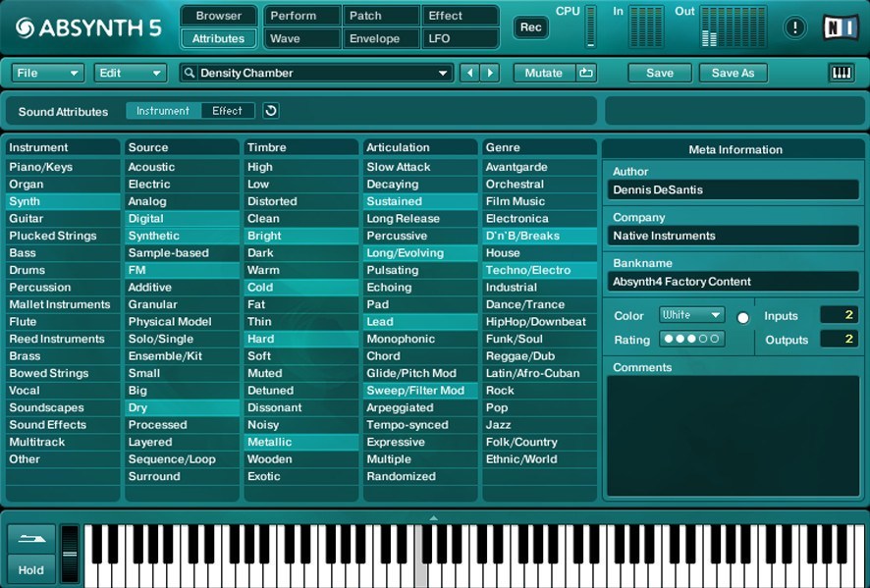The height and width of the screenshot is (588, 870).
Task: Open the File dropdown menu
Action: (x=46, y=72)
